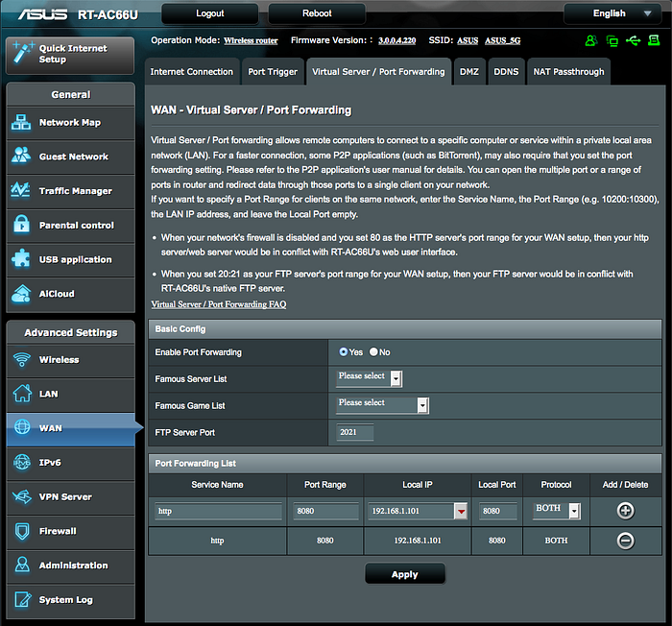Switch to the DDNS tab
The image size is (672, 626).
coord(506,72)
